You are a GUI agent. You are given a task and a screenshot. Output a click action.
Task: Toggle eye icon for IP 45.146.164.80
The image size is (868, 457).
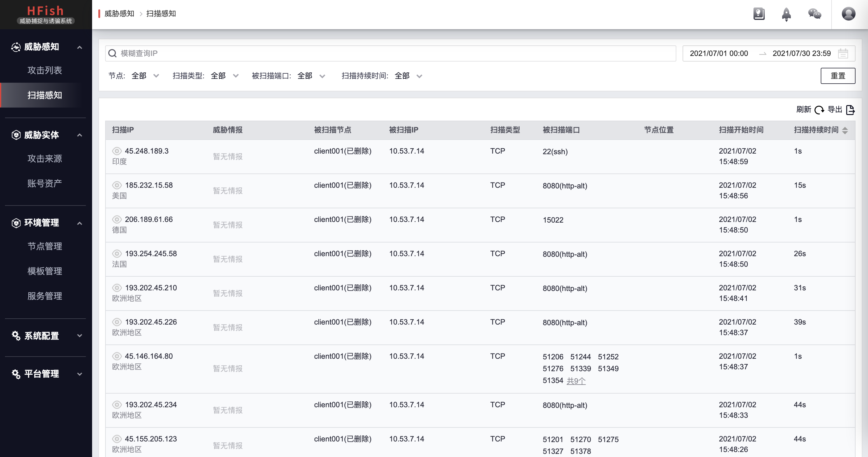[x=117, y=356]
